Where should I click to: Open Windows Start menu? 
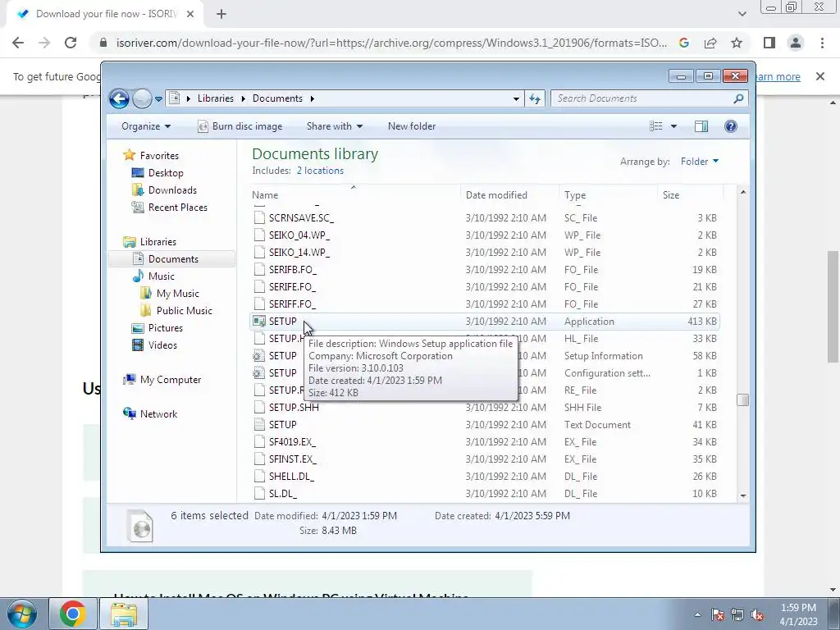[x=21, y=614]
